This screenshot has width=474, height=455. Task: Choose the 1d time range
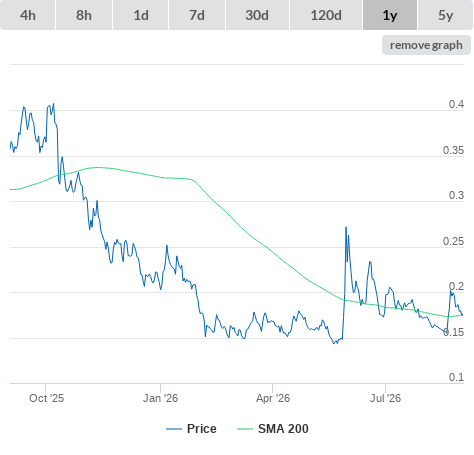coord(141,15)
